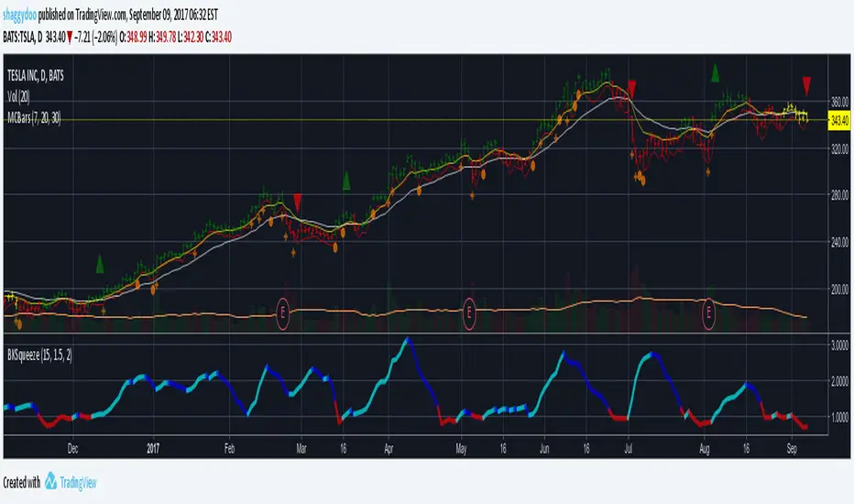Click the 1.0000 squeeze axis label

pos(839,417)
